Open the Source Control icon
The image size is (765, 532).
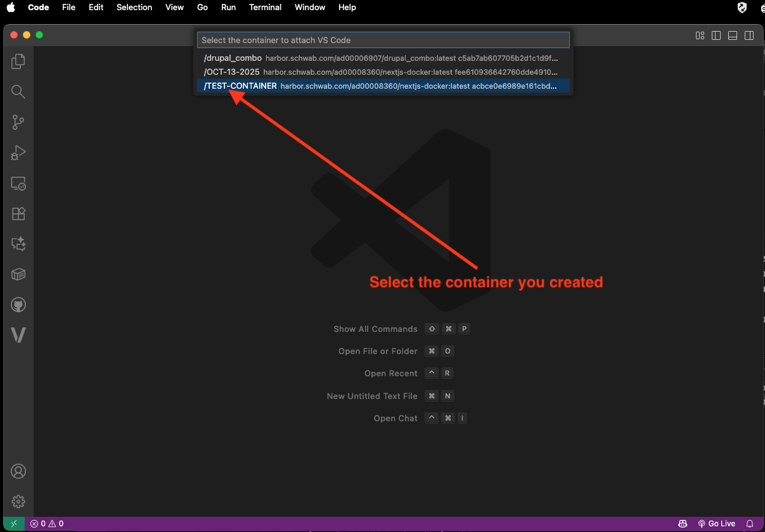pos(18,122)
